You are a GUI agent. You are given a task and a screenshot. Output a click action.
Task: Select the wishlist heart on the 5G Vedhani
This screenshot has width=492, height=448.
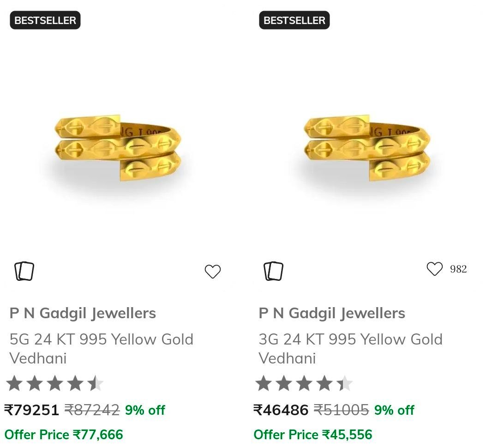(213, 272)
